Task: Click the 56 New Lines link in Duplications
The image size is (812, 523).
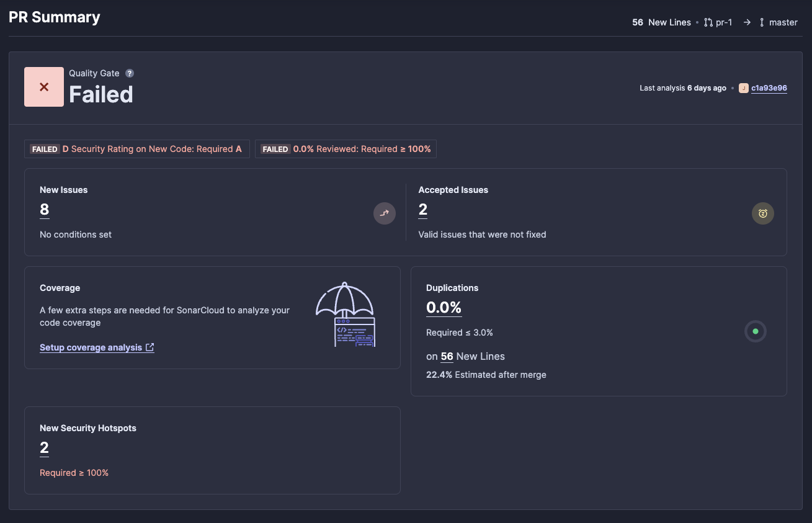Action: 447,357
